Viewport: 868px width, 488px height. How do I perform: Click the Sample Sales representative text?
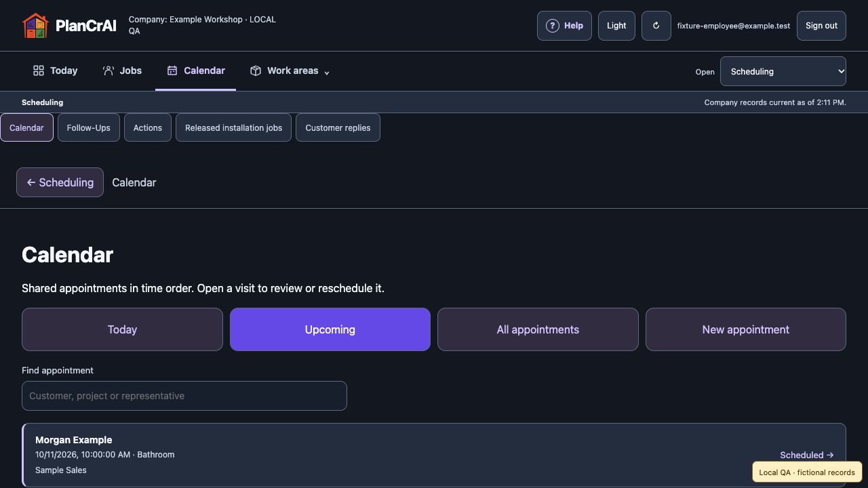(61, 470)
